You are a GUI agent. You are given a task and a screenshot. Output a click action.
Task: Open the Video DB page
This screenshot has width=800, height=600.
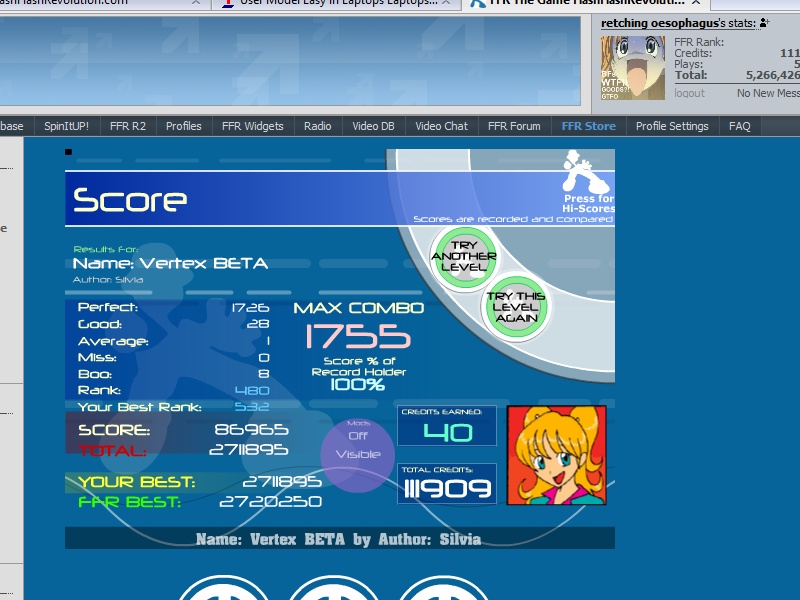[373, 126]
